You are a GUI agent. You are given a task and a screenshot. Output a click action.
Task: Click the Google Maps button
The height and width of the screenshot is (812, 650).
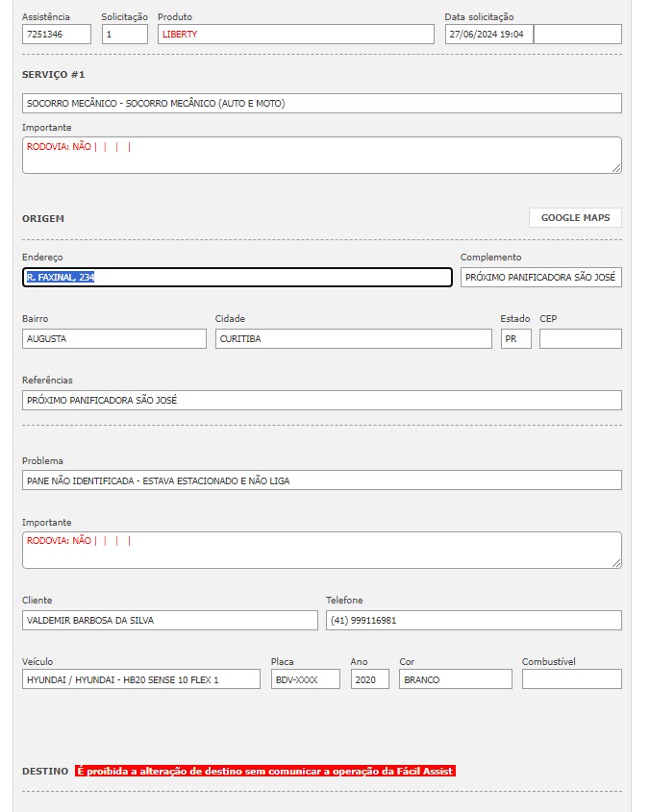tap(575, 218)
